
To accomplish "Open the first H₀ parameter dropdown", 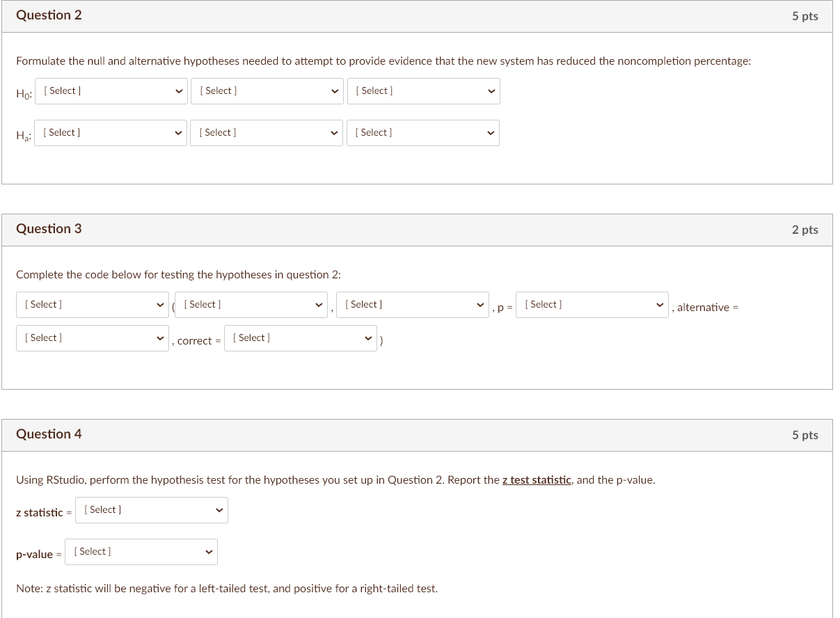I will tap(110, 90).
